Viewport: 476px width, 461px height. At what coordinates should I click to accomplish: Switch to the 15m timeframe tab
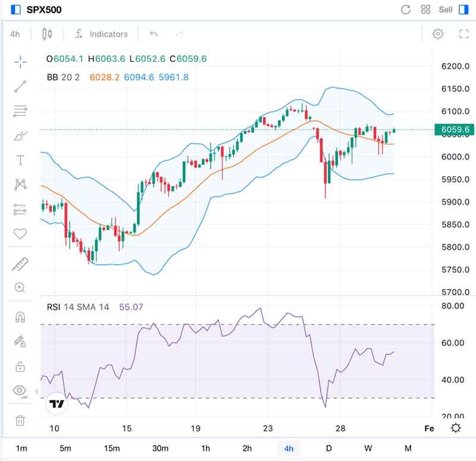click(112, 448)
